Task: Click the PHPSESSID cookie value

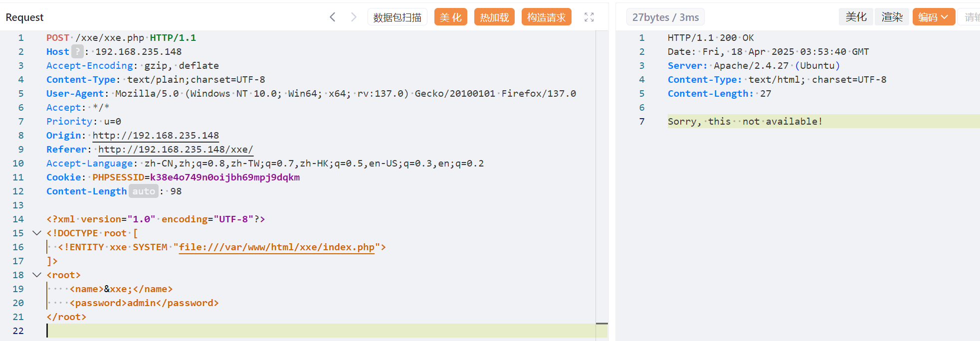Action: (x=225, y=177)
